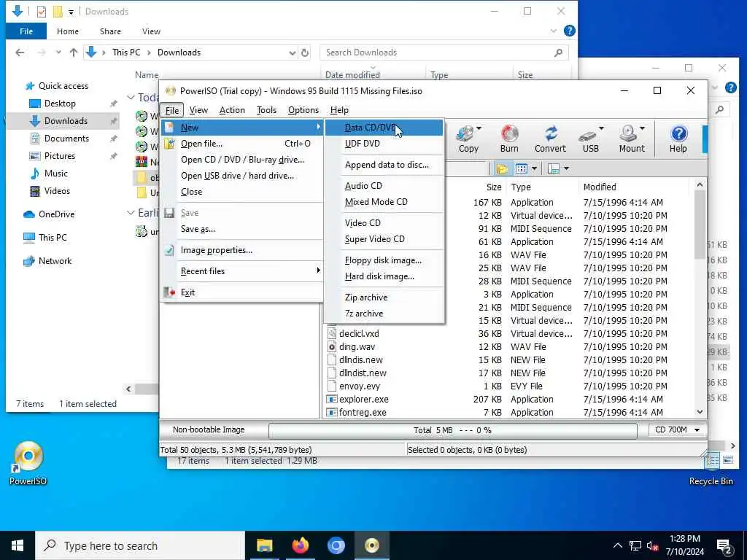This screenshot has width=747, height=560.
Task: Select ding.wav in the file list
Action: [x=357, y=347]
